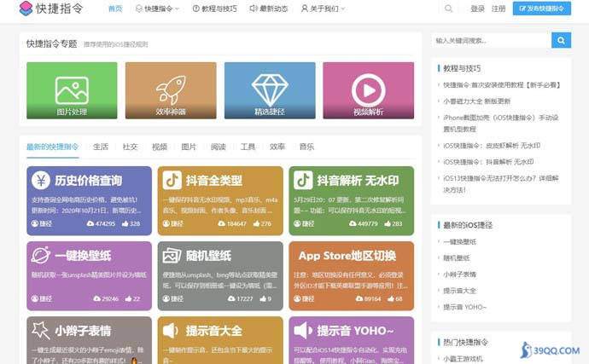Switch to the 图片 tab
Viewport: 589px width, 364px height.
point(189,147)
